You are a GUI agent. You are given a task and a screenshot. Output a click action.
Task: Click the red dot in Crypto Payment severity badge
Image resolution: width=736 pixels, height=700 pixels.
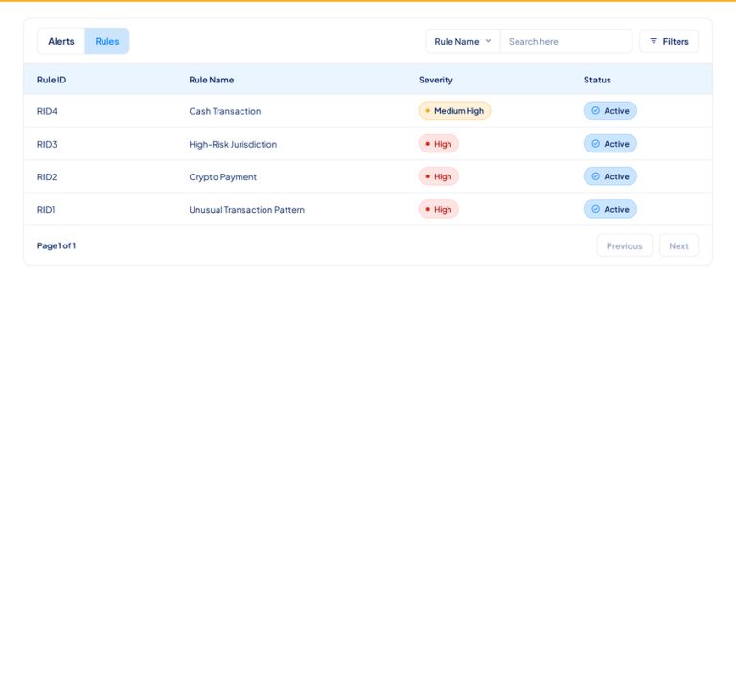427,176
